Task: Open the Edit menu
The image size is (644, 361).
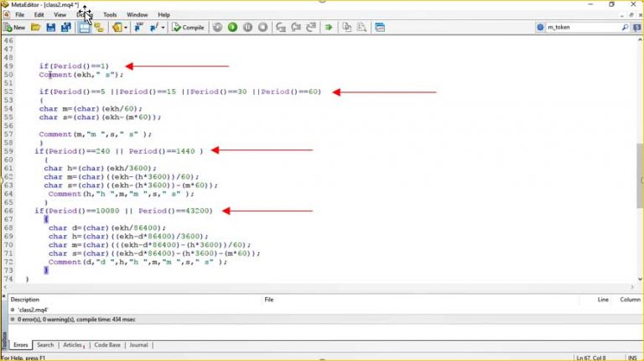Action: tap(39, 15)
